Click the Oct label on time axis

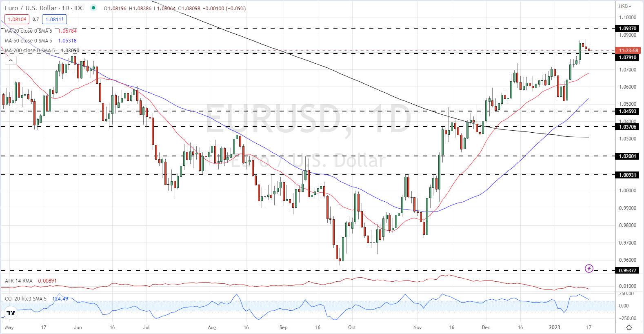pyautogui.click(x=352, y=327)
